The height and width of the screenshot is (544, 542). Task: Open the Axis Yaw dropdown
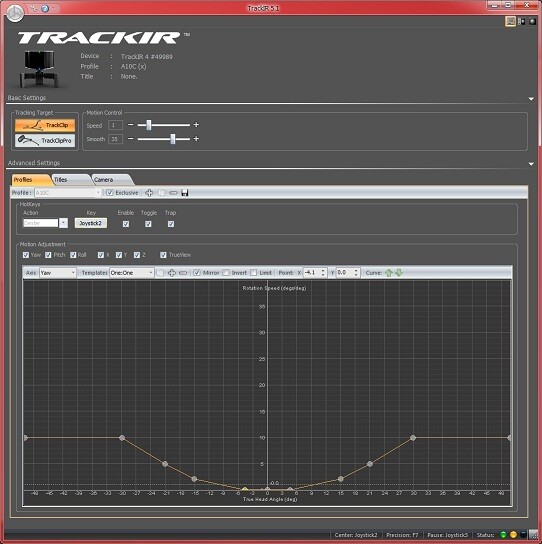point(58,273)
